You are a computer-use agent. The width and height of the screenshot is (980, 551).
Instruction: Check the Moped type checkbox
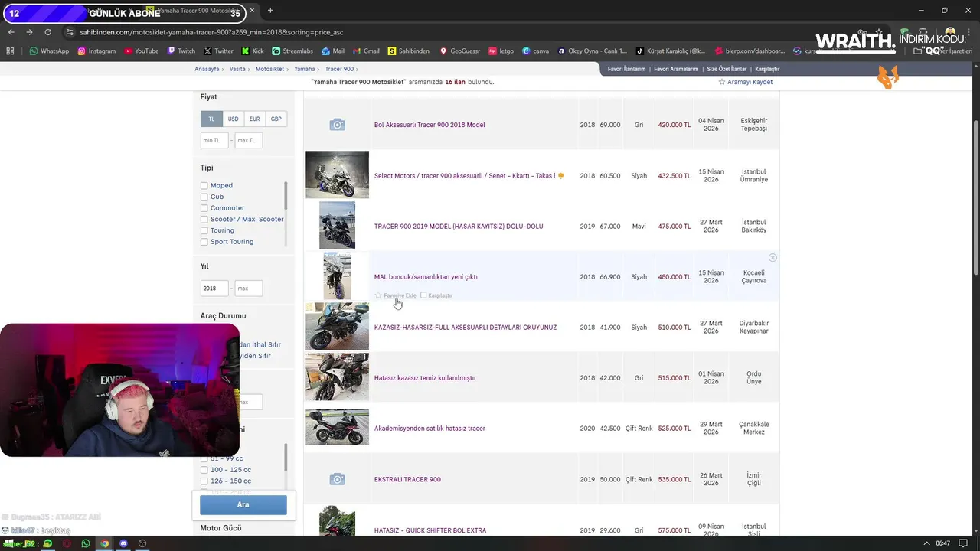click(x=204, y=186)
